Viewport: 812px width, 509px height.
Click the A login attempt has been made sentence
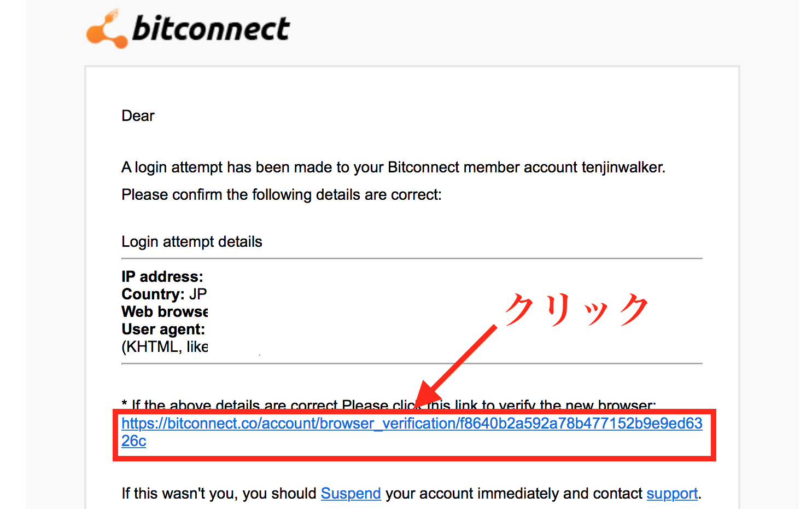tap(393, 167)
